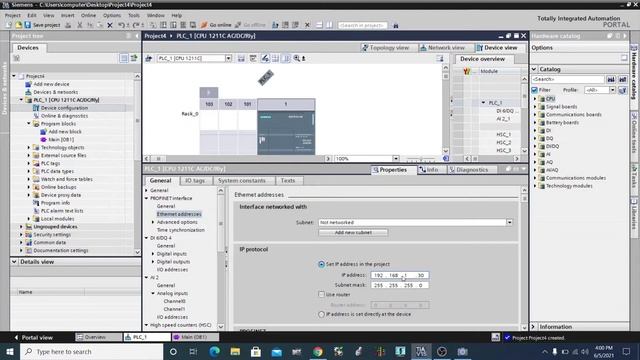Screen dimensions: 640x360
Task: Click the PLC device image in Rack_0
Action: click(286, 133)
